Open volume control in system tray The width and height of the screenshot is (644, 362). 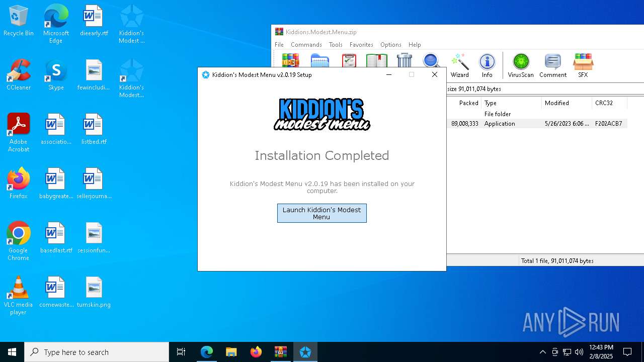tap(579, 352)
